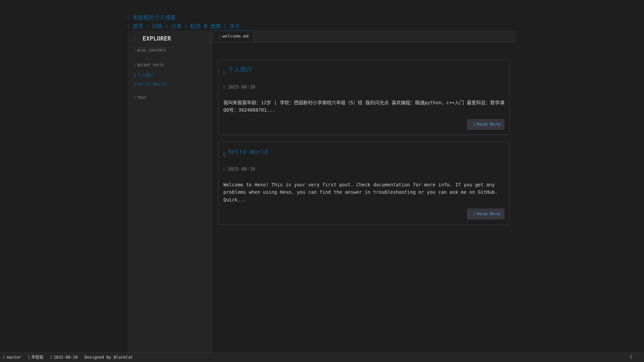Viewport: 644px width, 362px height.
Task: Click Read More on the Hello World card
Action: coord(485,214)
